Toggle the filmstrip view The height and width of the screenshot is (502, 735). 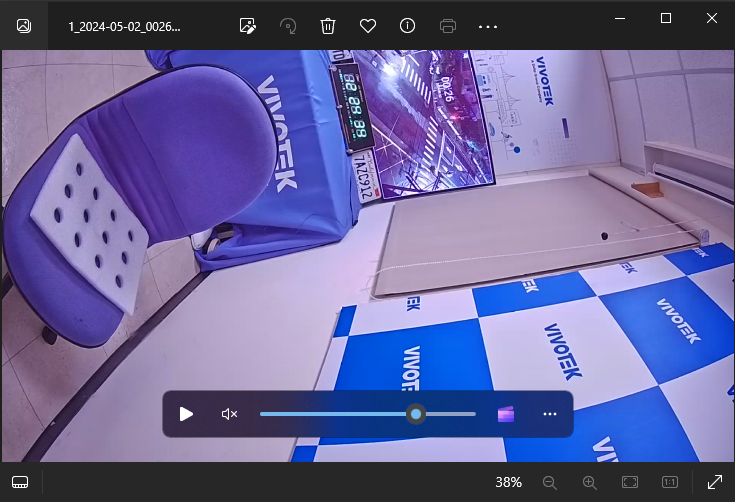[x=20, y=482]
